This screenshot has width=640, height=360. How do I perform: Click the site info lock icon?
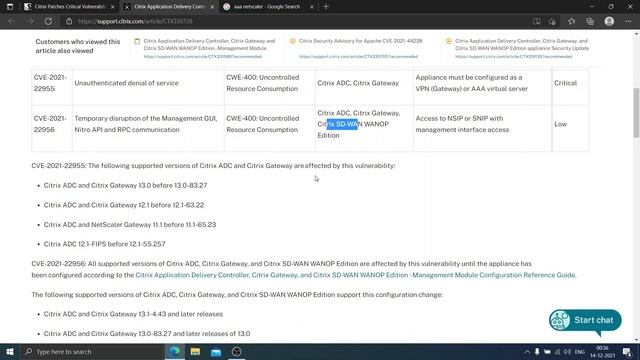(x=69, y=21)
